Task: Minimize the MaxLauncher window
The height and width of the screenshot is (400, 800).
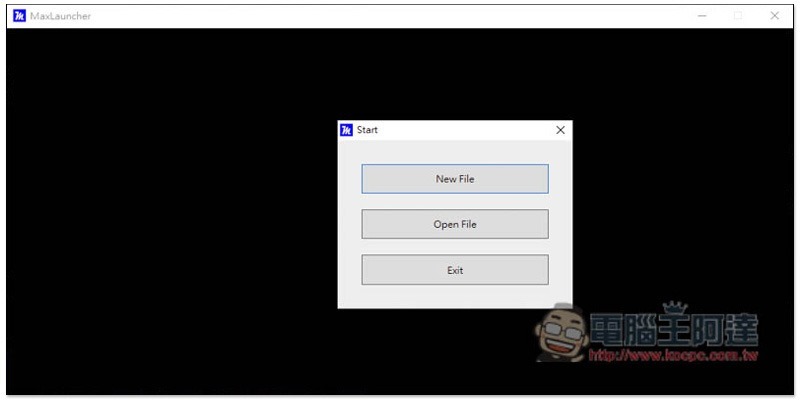Action: pos(702,16)
